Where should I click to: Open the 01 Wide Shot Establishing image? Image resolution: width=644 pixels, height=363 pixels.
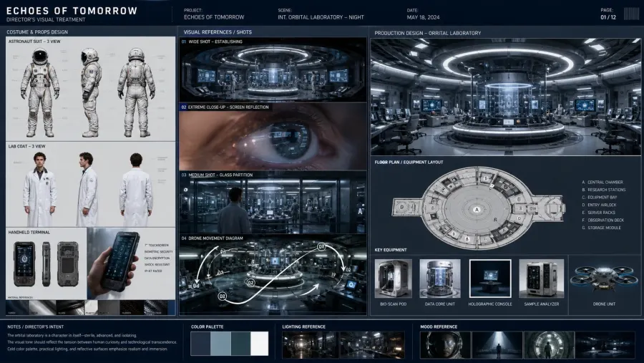tap(273, 70)
